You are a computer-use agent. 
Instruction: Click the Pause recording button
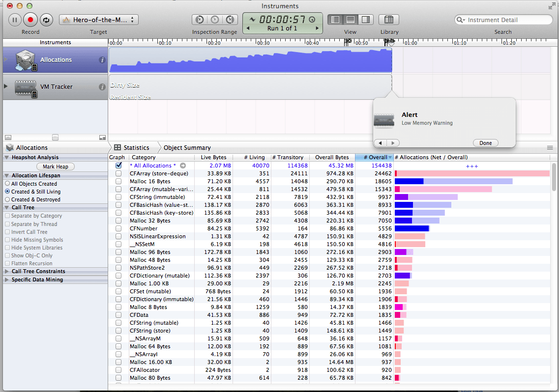[x=15, y=20]
